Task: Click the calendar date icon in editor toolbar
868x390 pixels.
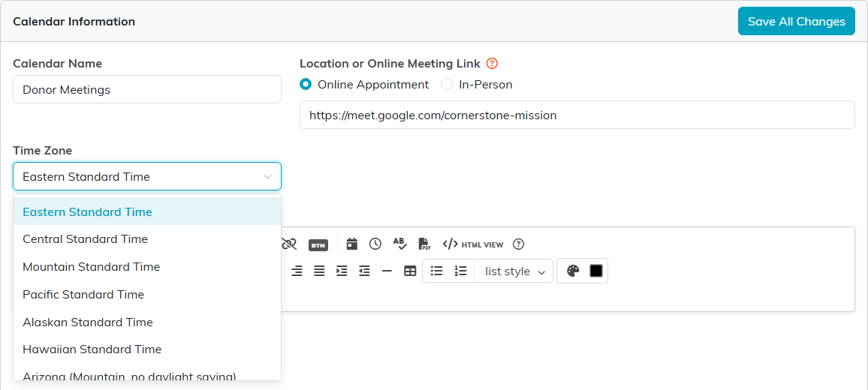Action: (x=352, y=244)
